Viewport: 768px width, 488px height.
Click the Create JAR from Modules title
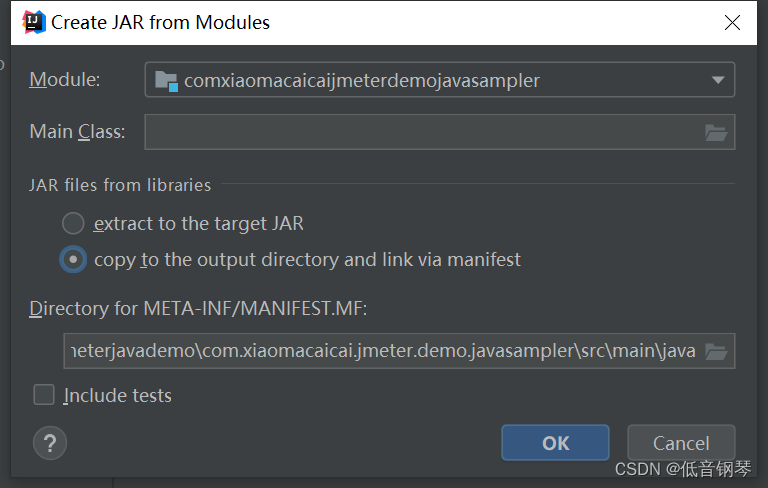pos(161,23)
